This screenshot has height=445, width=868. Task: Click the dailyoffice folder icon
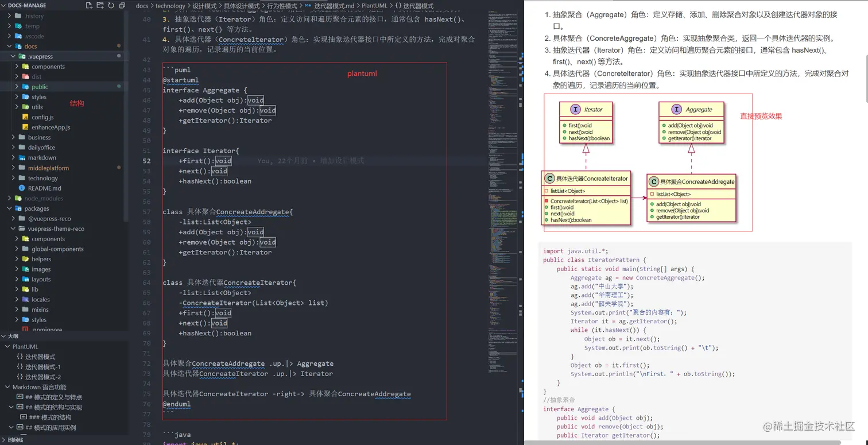point(21,148)
